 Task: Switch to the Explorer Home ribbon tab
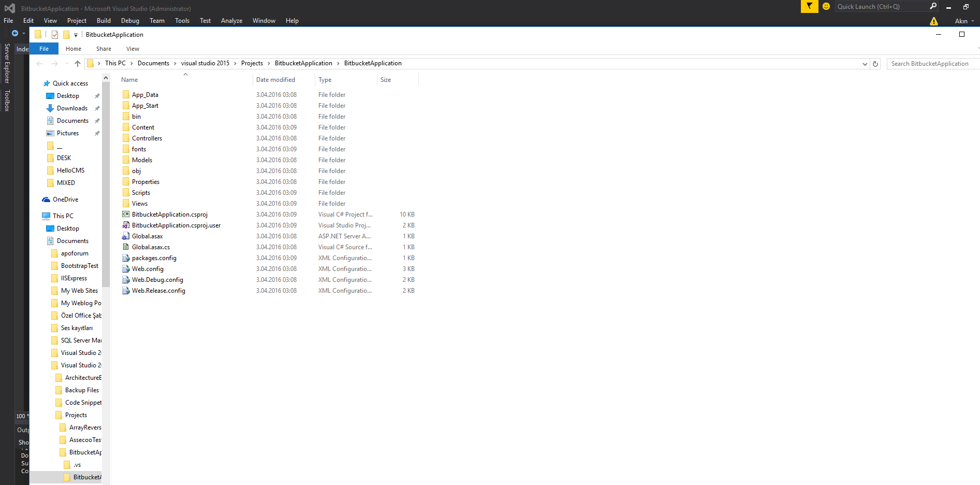point(74,49)
